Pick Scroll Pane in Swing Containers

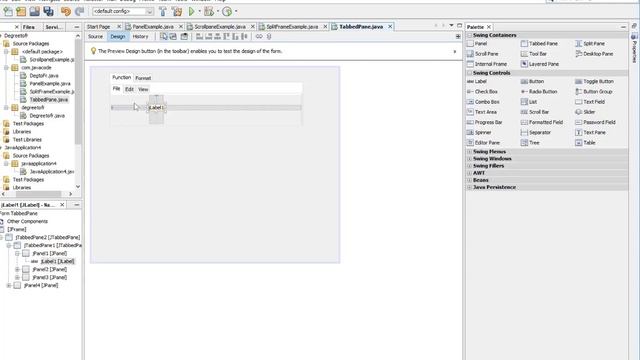[482, 54]
